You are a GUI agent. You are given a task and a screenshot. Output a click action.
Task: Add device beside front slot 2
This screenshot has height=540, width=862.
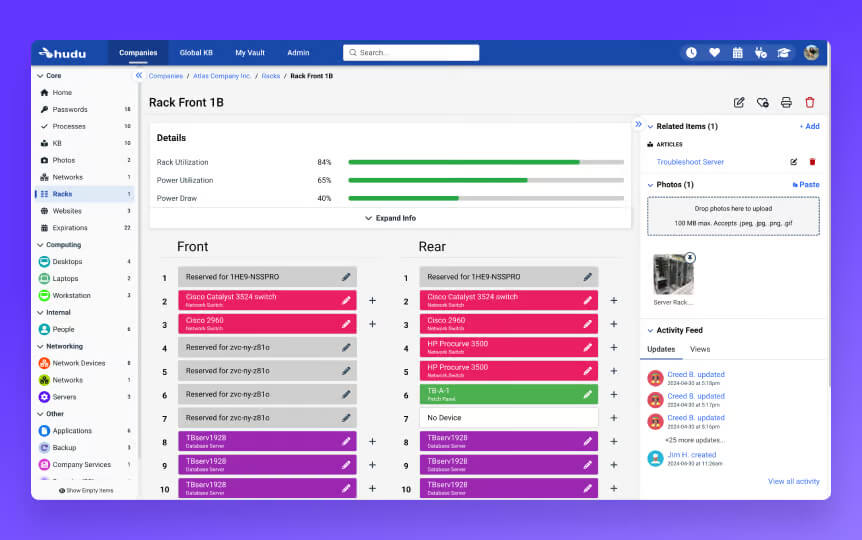pyautogui.click(x=372, y=300)
